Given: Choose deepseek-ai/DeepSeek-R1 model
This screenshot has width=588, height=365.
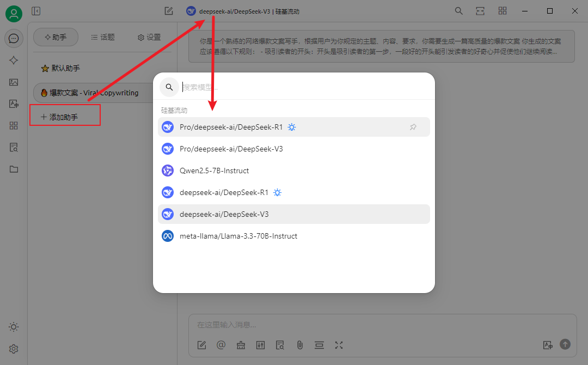Looking at the screenshot, I should click(x=293, y=192).
